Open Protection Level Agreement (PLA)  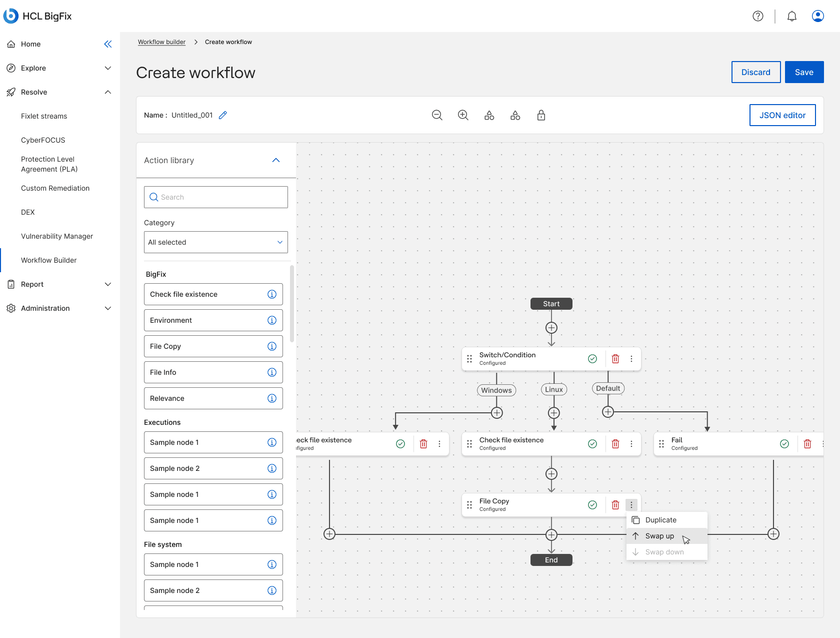pos(49,164)
